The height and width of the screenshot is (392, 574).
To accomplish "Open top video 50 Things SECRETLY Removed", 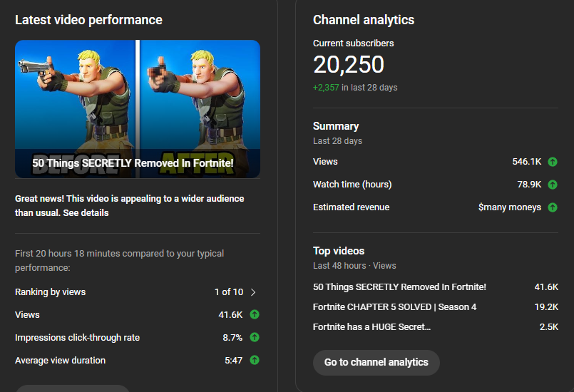I will point(399,287).
